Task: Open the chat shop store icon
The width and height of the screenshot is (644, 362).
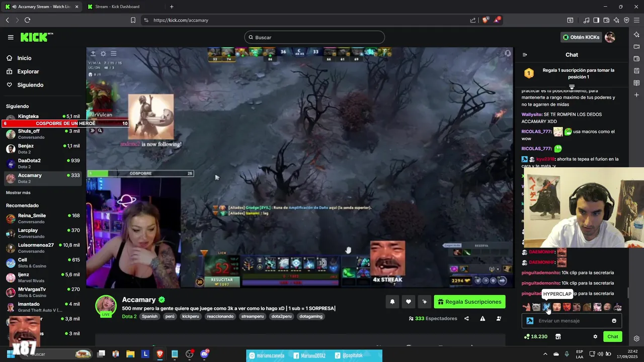Action: pos(557,336)
